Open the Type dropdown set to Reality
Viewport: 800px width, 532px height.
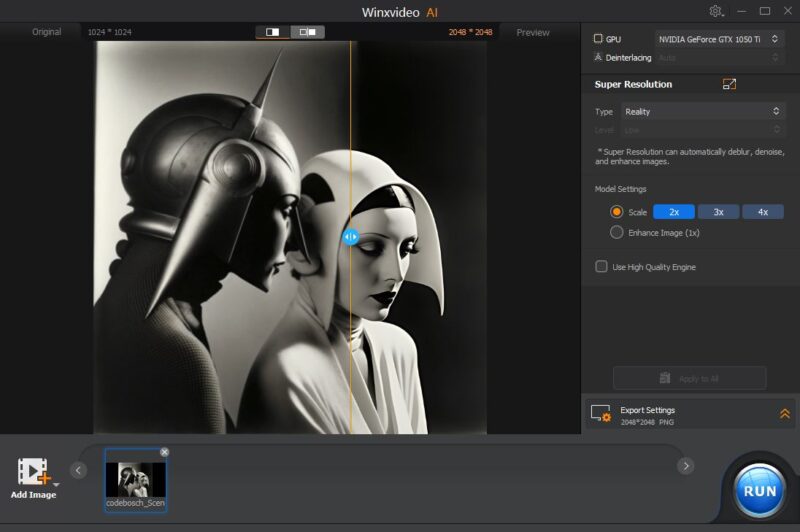click(x=703, y=112)
